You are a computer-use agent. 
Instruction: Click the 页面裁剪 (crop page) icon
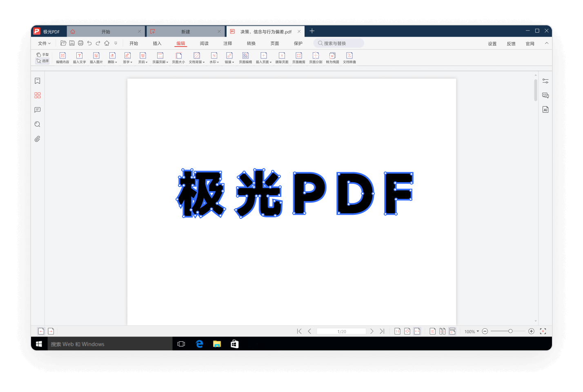coord(298,58)
